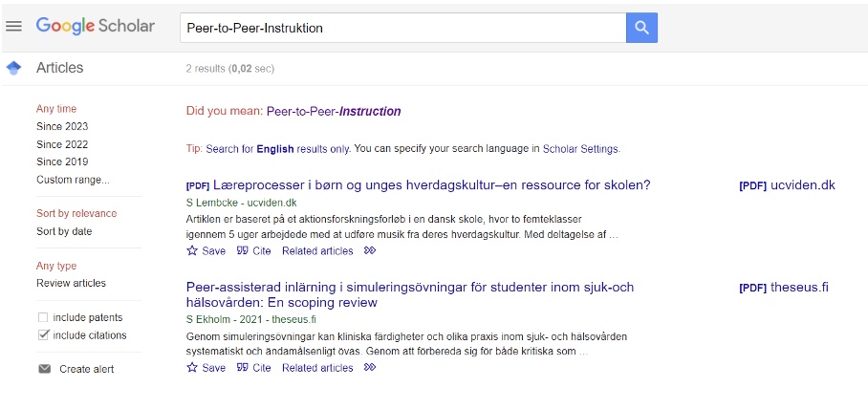868x409 pixels.
Task: Click Save star for Peer-assisterad article
Action: [192, 368]
